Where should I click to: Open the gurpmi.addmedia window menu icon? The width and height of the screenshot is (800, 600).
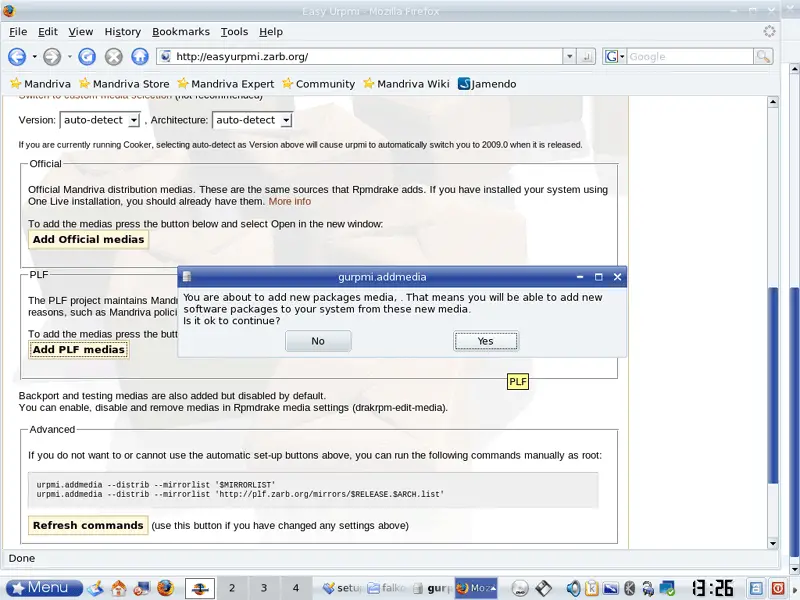(x=187, y=277)
